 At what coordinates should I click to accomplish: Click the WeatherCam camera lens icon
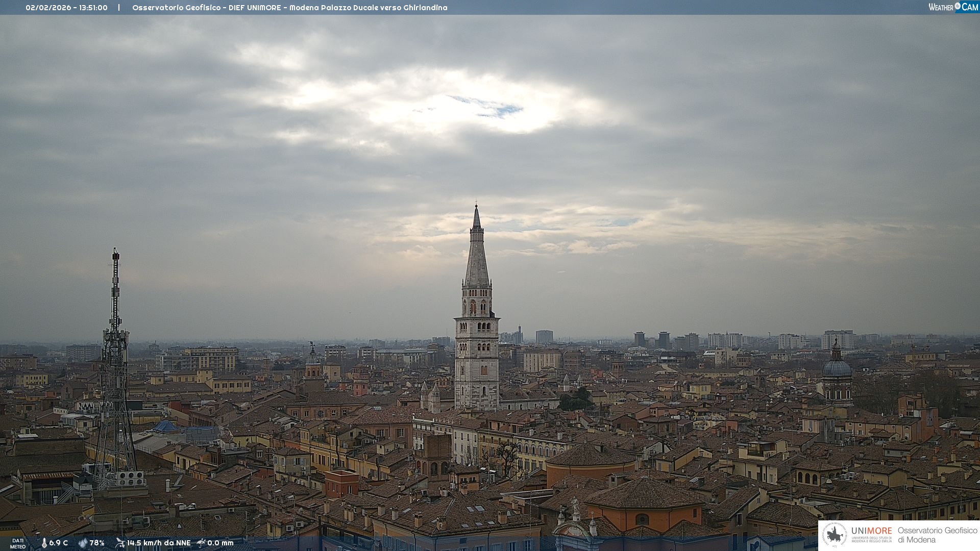coord(958,6)
